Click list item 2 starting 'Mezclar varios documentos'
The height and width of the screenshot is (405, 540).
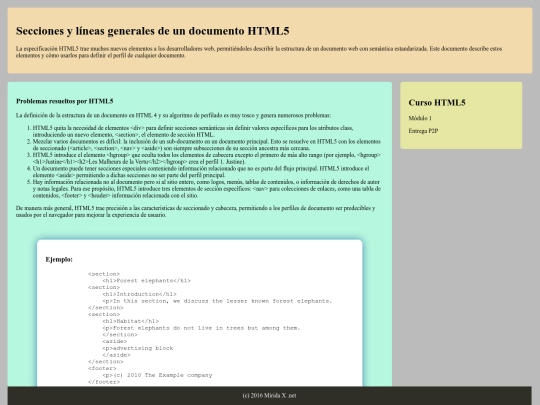click(x=207, y=145)
